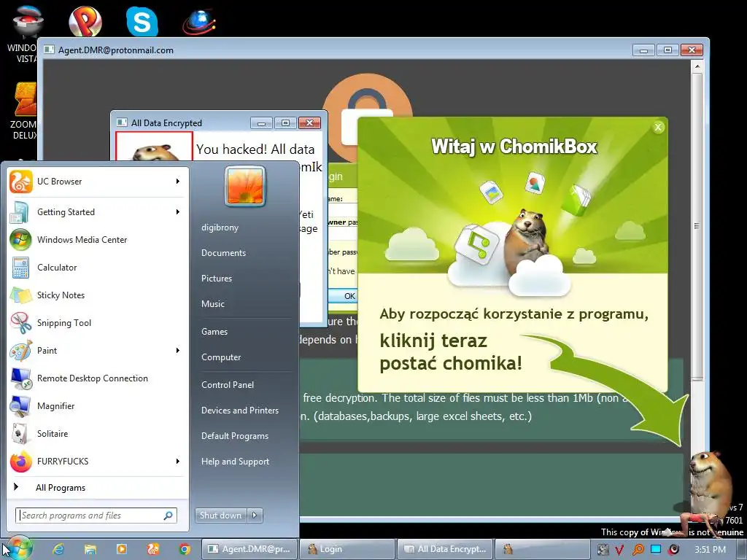
Task: Click the blue globe desktop icon
Action: coord(199,22)
